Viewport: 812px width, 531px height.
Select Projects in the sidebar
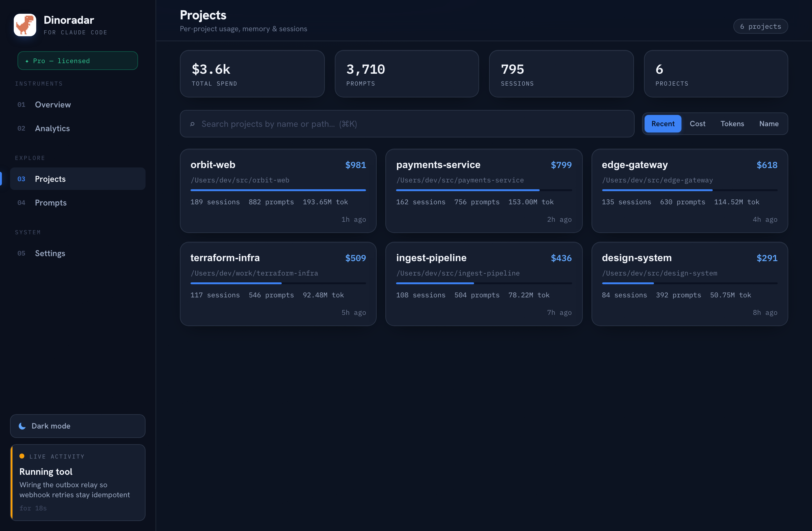[78, 179]
